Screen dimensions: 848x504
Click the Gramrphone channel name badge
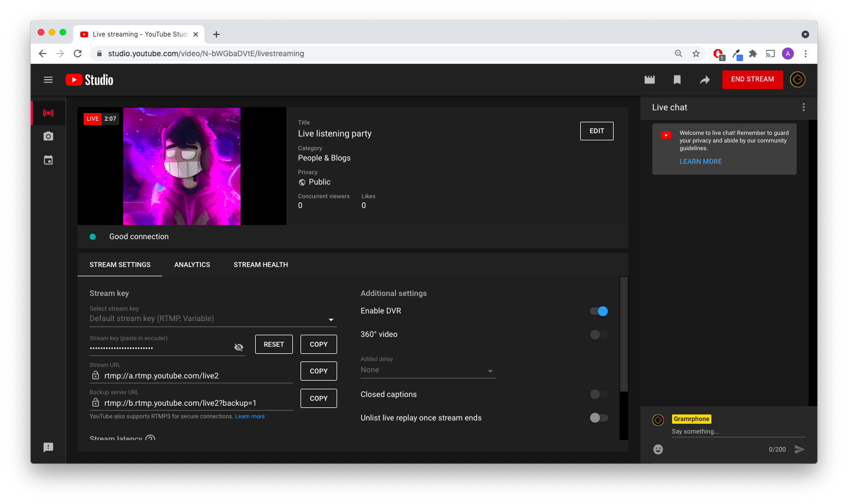[691, 419]
